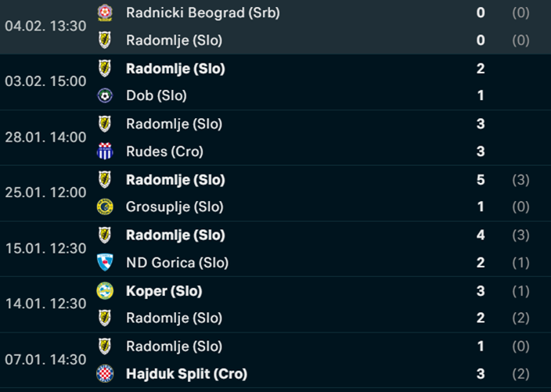The height and width of the screenshot is (392, 551).
Task: Open the Hajduk Split (Cro) team link
Action: [x=186, y=374]
